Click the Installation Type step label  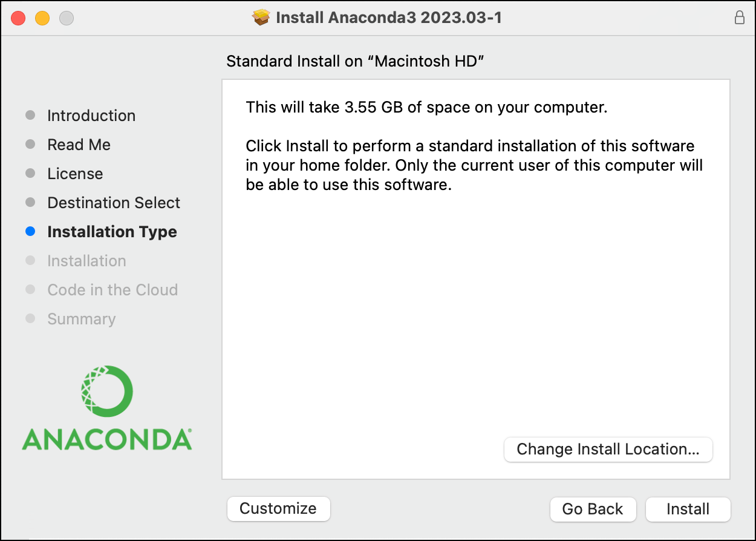(x=112, y=232)
